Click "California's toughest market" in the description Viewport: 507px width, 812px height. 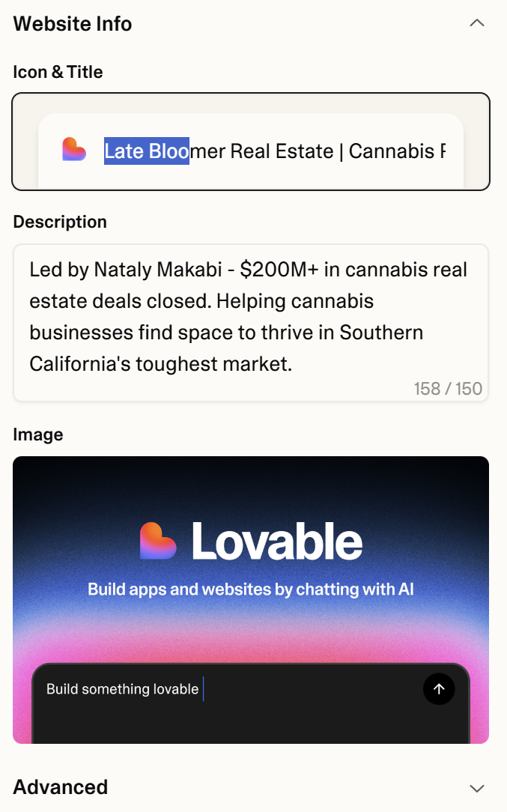pyautogui.click(x=160, y=364)
